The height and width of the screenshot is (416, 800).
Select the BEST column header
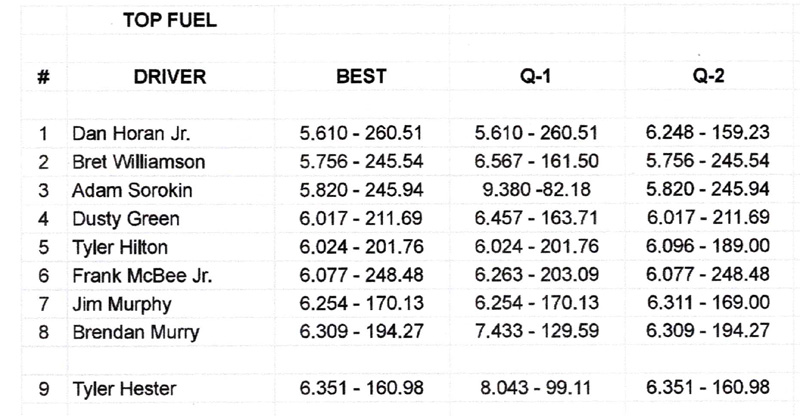tap(362, 75)
